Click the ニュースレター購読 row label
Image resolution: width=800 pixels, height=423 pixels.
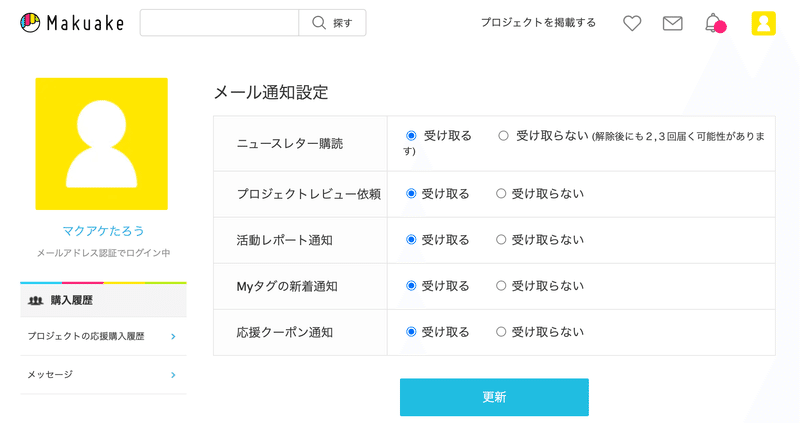pos(290,144)
